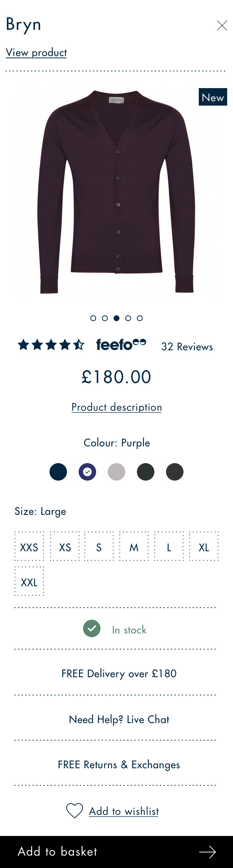Click the star rating display
This screenshot has height=868, width=233.
coord(51,343)
